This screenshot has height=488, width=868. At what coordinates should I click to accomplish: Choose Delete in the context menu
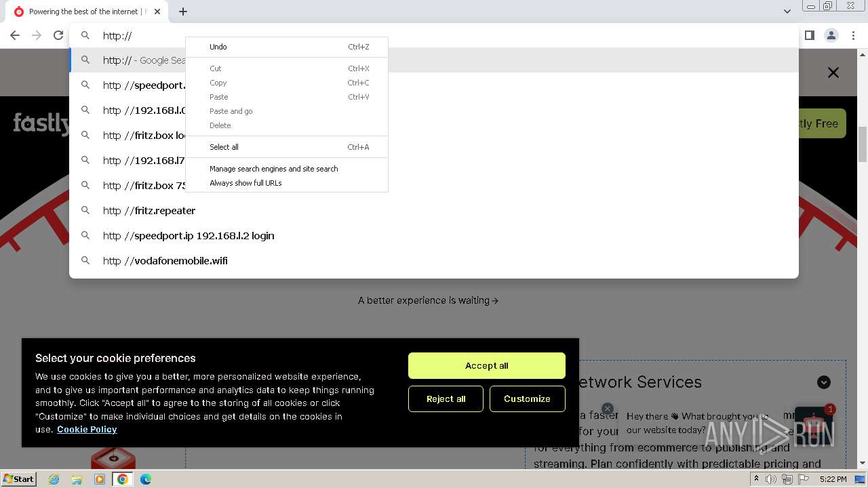pyautogui.click(x=287, y=125)
